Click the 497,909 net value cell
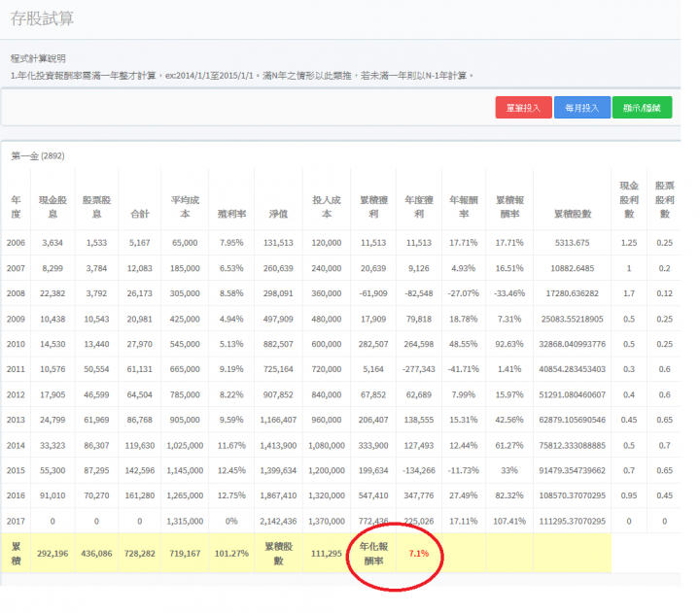This screenshot has width=700, height=613. [278, 319]
